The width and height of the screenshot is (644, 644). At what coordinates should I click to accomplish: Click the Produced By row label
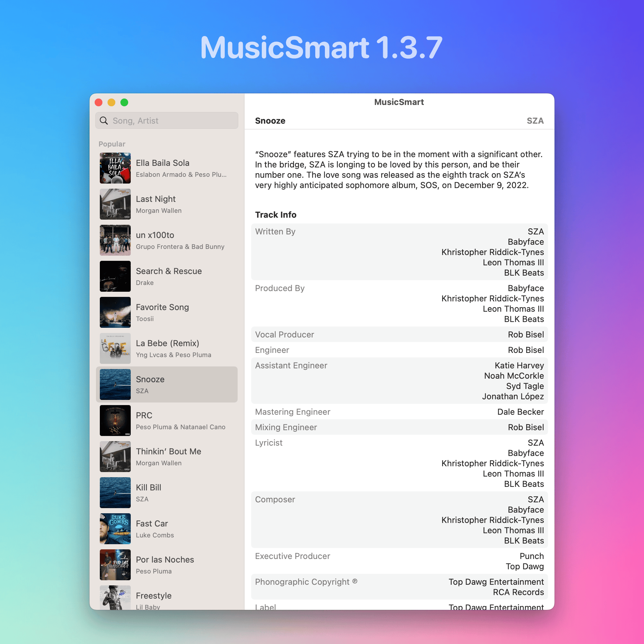pyautogui.click(x=280, y=288)
